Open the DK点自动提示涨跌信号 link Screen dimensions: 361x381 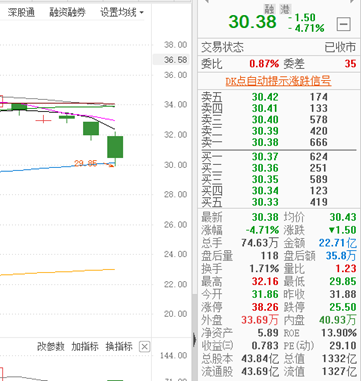click(x=278, y=81)
